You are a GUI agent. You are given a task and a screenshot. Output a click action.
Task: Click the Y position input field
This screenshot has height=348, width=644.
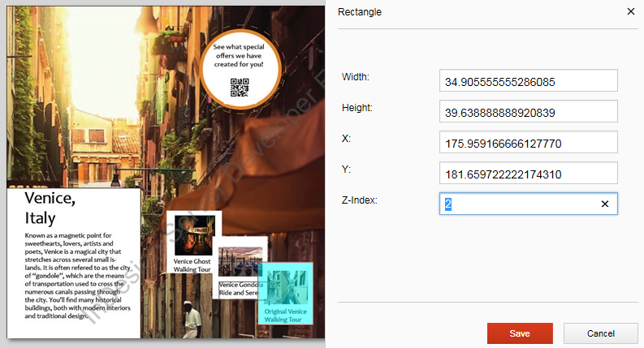pos(528,173)
